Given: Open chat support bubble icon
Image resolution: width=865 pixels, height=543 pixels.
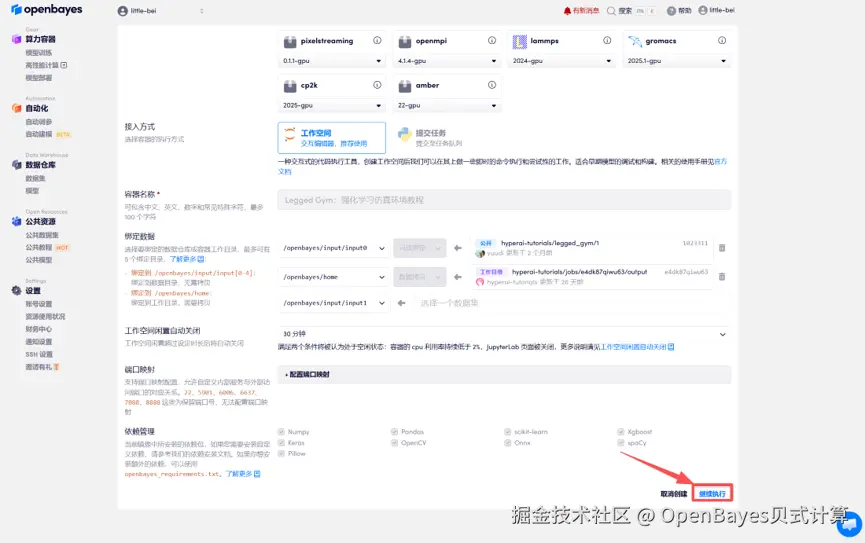Looking at the screenshot, I should pos(848,524).
